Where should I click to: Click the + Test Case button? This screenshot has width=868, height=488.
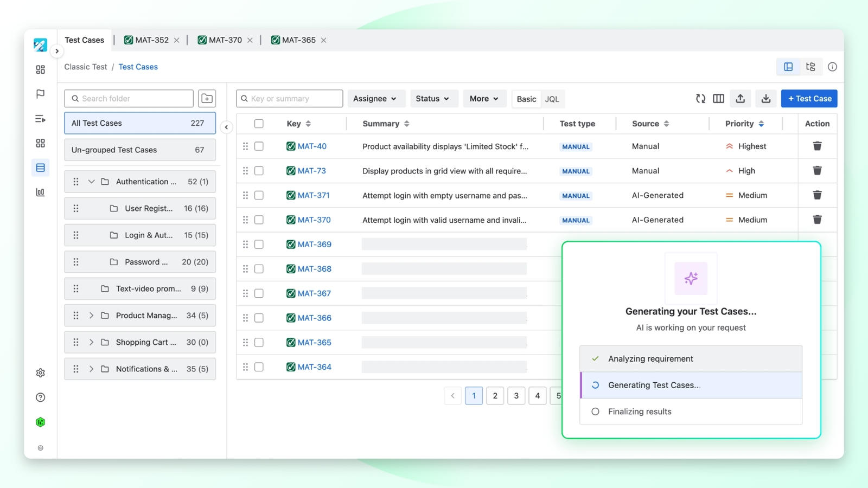point(809,99)
